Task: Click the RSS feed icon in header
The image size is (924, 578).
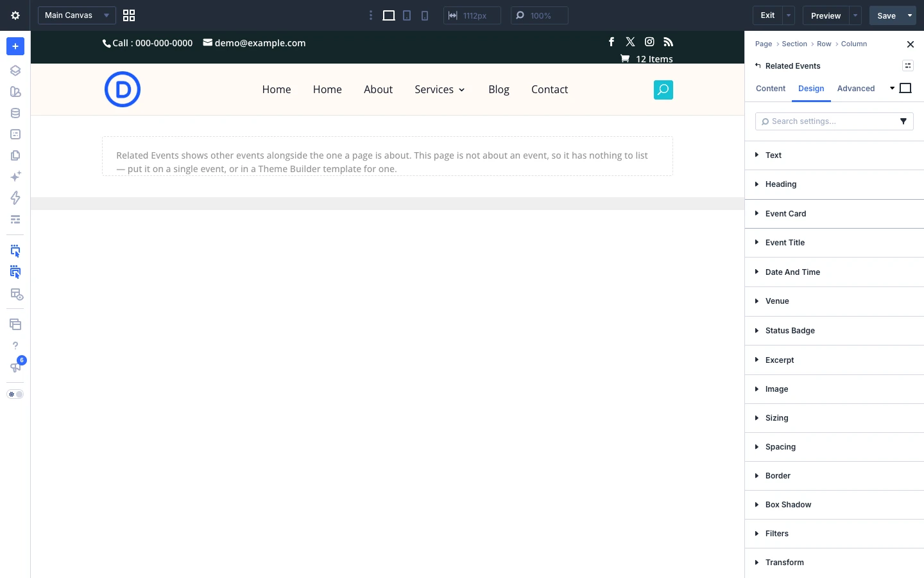Action: [x=668, y=42]
